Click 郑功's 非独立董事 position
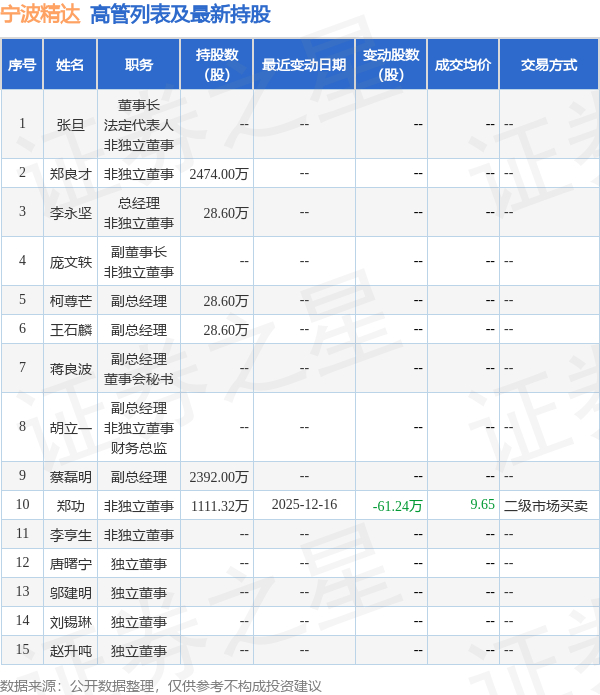This screenshot has width=600, height=695. (139, 506)
